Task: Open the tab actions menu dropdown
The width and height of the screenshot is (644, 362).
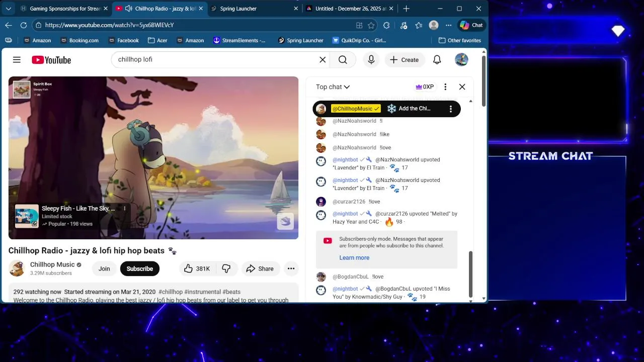Action: tap(9, 9)
